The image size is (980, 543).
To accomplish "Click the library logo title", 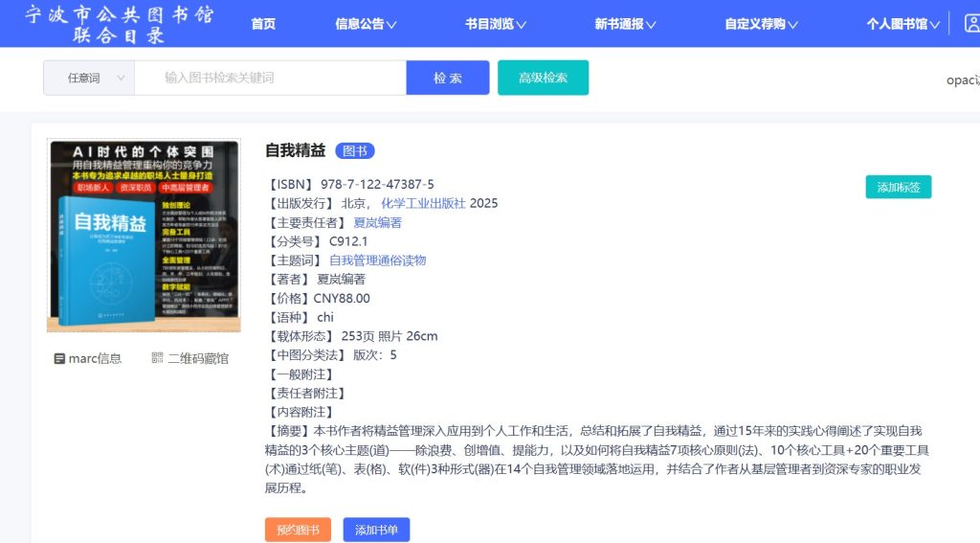I will [120, 24].
